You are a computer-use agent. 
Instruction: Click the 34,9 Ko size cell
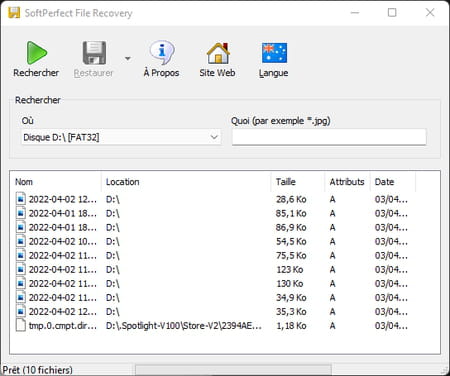pos(291,297)
